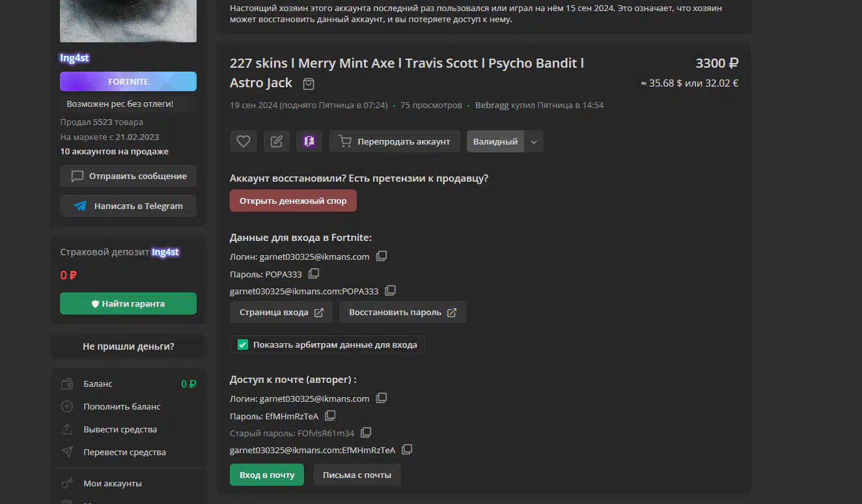The height and width of the screenshot is (504, 862).
Task: Click the text Возможен рес без отлеги!
Action: 120,104
